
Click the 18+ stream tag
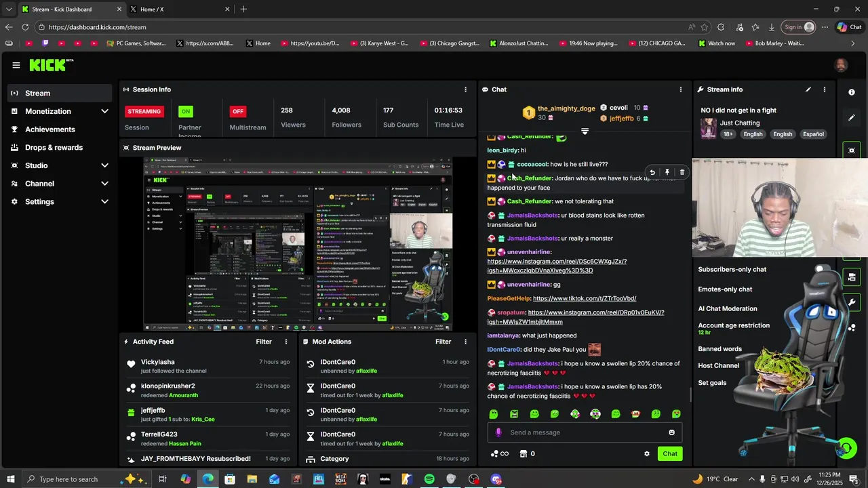point(728,134)
